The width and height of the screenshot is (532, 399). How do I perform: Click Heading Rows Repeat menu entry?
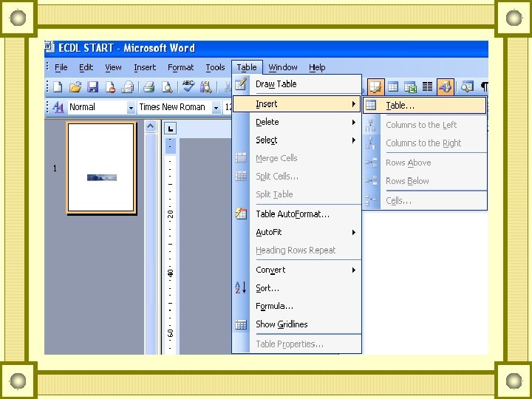click(297, 250)
